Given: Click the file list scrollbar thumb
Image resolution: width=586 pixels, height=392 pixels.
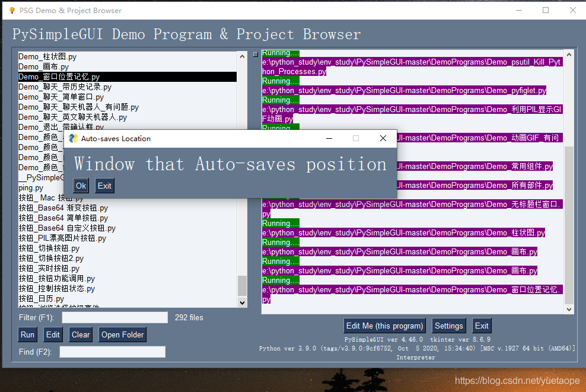Looking at the screenshot, I should point(242,286).
